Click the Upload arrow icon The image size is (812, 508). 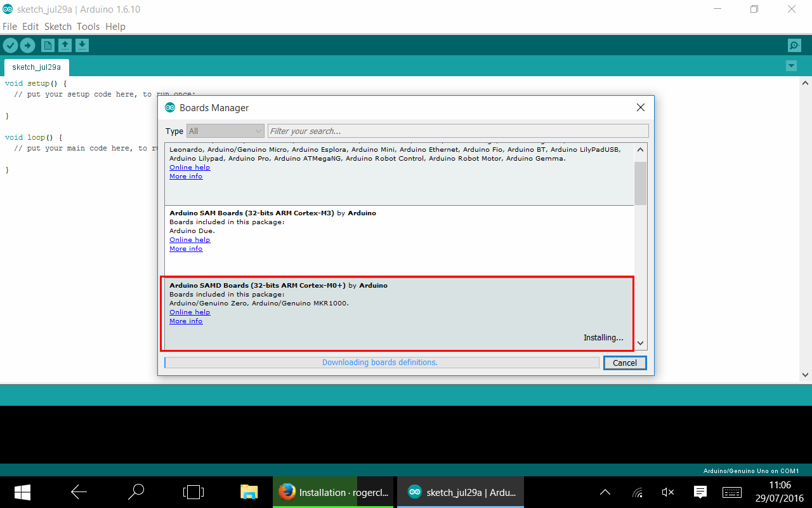[x=27, y=45]
